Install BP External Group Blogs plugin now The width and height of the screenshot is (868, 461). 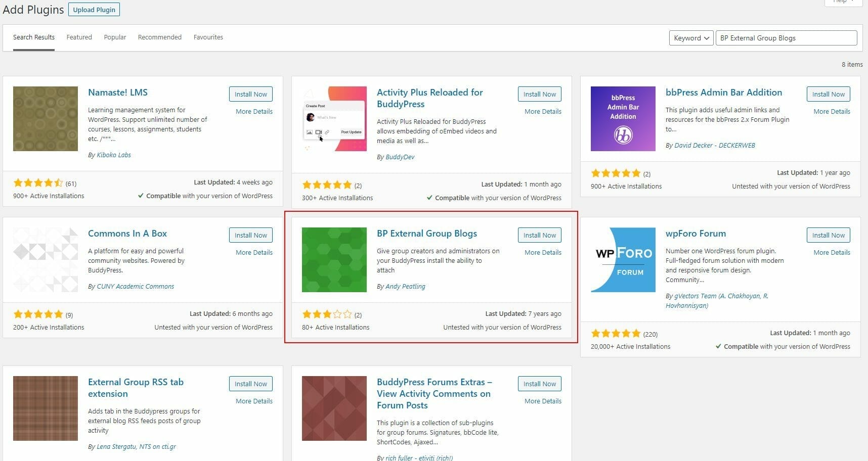coord(539,235)
